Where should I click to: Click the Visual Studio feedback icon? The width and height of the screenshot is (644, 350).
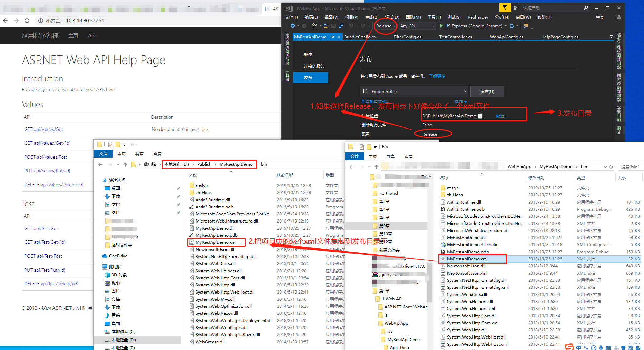[516, 7]
